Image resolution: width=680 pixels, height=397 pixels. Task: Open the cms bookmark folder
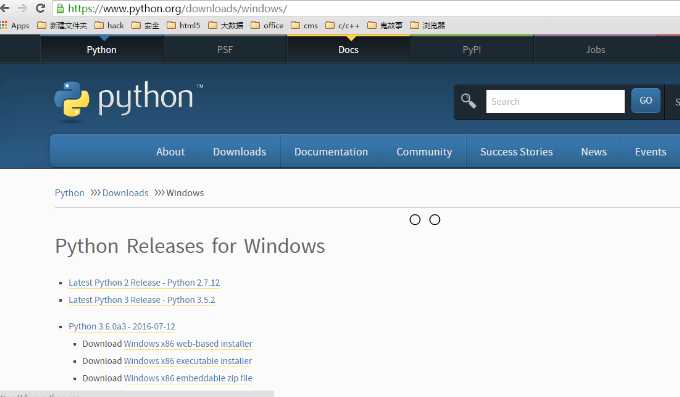pos(304,26)
